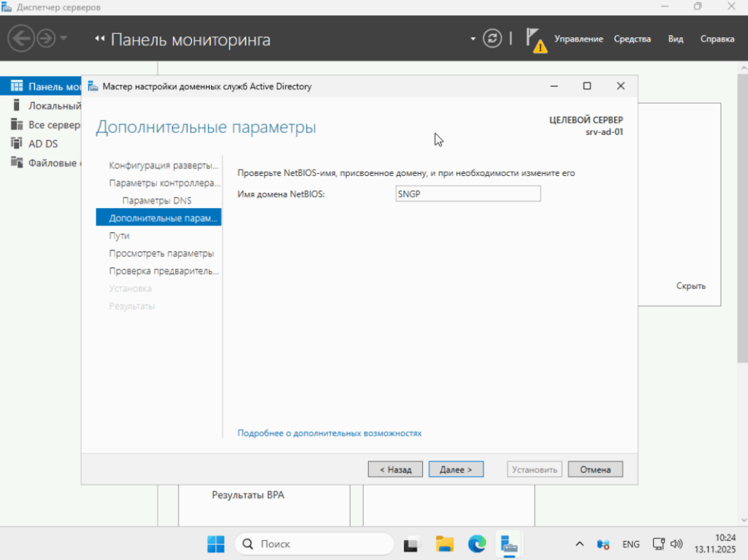Open the Средства menu
Image resolution: width=748 pixels, height=560 pixels.
point(632,39)
